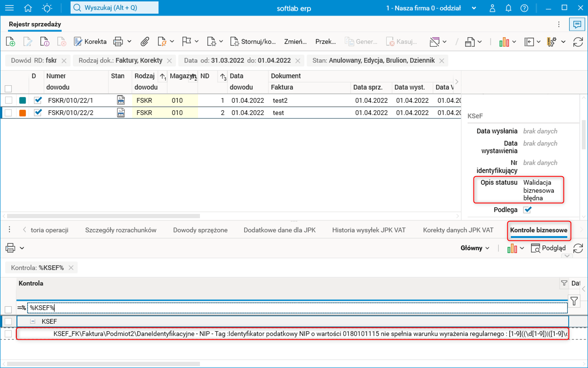Click the Podgląd button
Screen dimensions: 588x368
(548, 248)
